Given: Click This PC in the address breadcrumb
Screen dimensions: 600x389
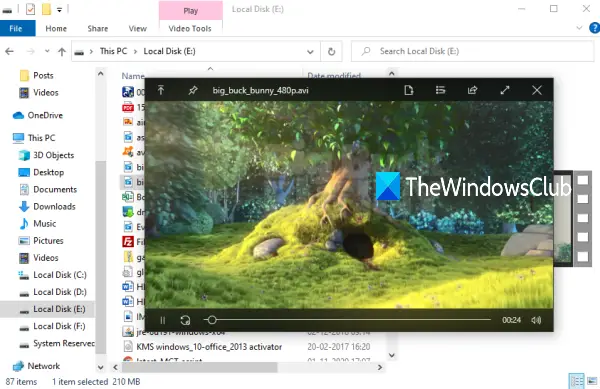Looking at the screenshot, I should point(113,51).
